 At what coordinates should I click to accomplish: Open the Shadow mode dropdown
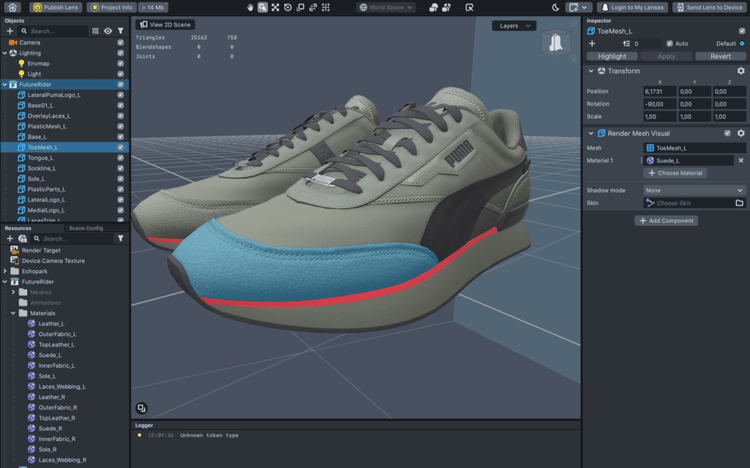coord(693,190)
